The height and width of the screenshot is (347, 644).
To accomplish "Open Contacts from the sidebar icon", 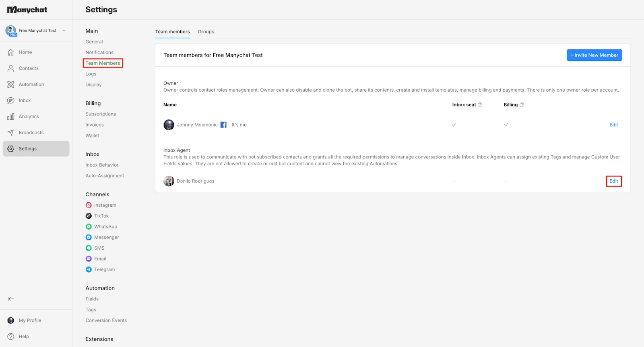I will coord(11,68).
